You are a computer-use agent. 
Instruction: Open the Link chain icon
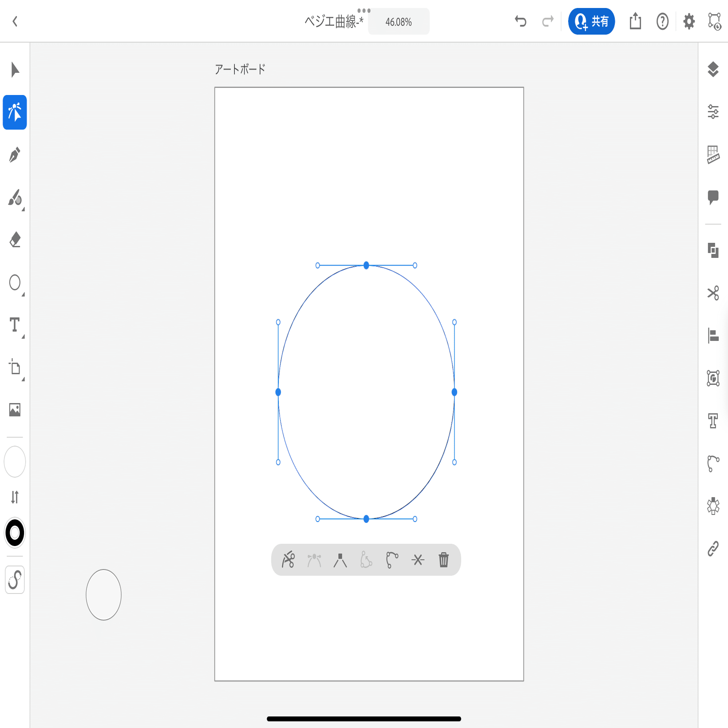pyautogui.click(x=713, y=549)
